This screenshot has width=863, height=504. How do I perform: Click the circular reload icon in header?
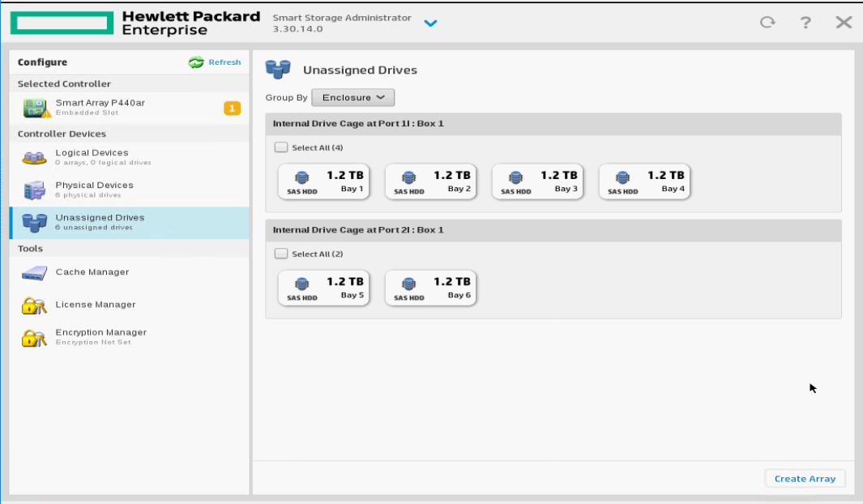point(767,22)
